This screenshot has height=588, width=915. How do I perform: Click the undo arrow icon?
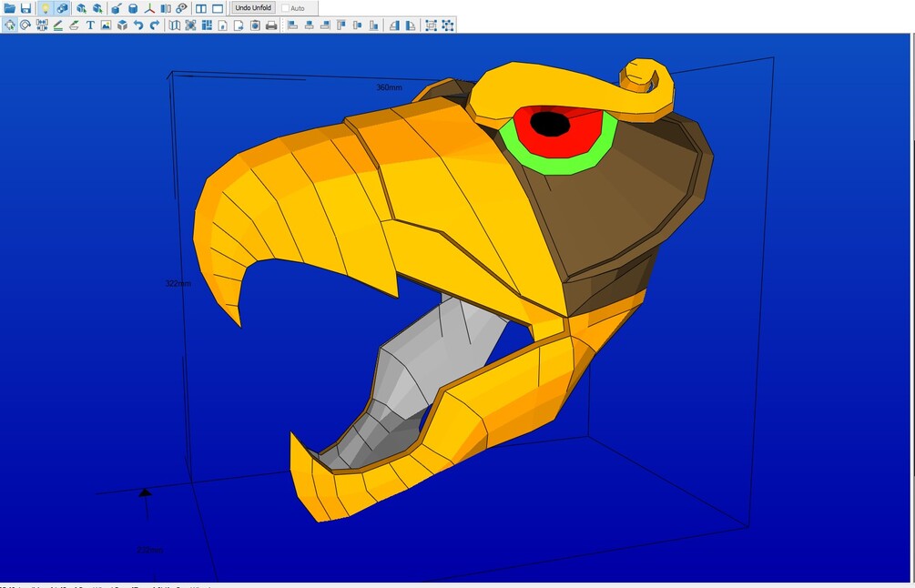pos(138,25)
